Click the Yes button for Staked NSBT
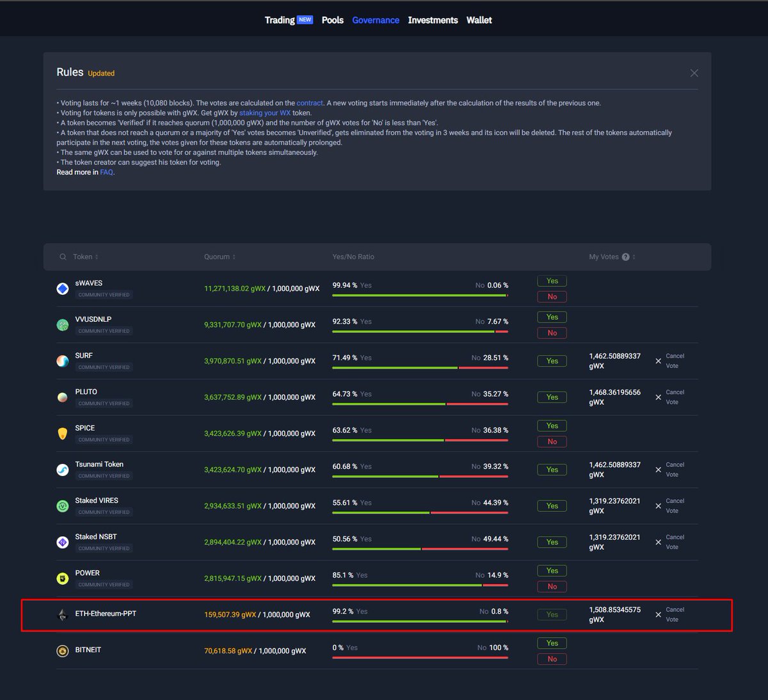 552,542
